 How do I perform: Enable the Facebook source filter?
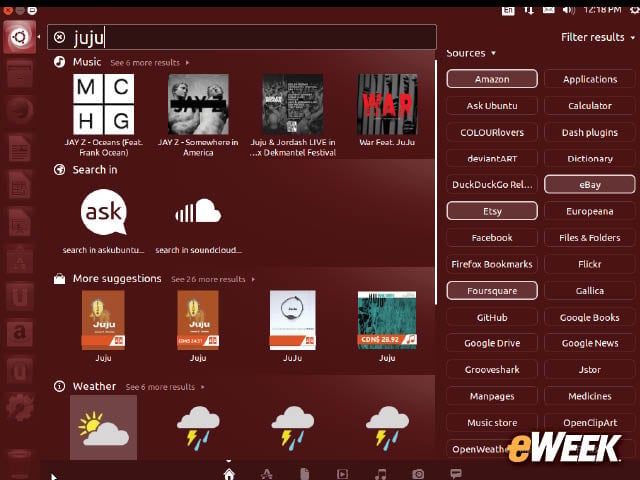[492, 238]
